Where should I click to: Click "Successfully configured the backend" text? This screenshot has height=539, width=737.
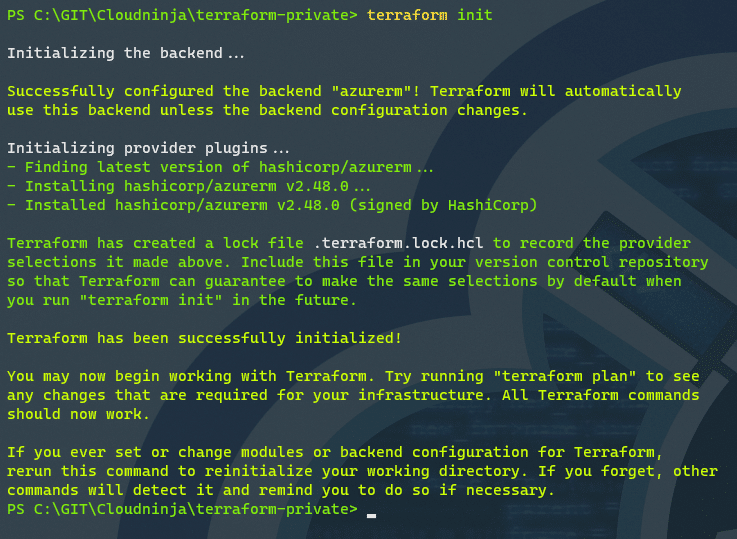click(x=165, y=91)
